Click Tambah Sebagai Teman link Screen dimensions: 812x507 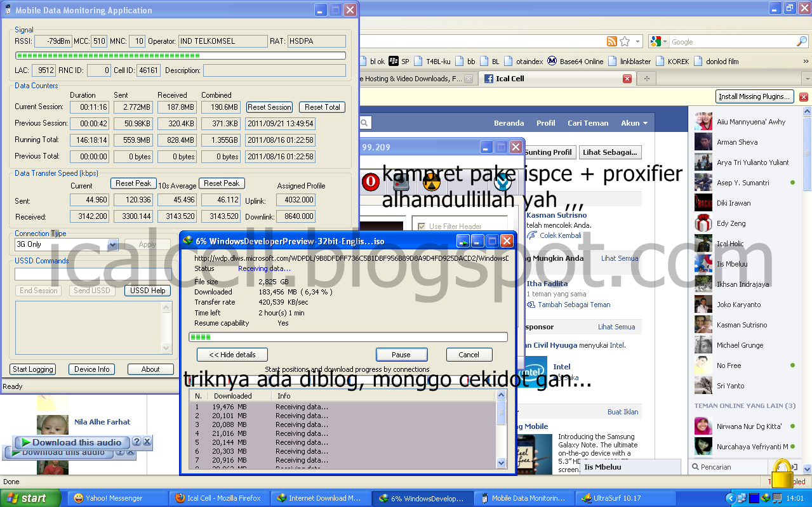click(574, 305)
